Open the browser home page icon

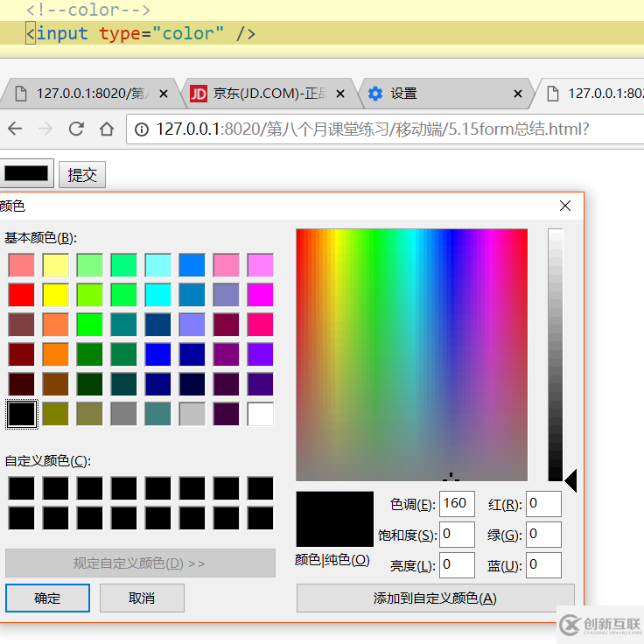107,129
